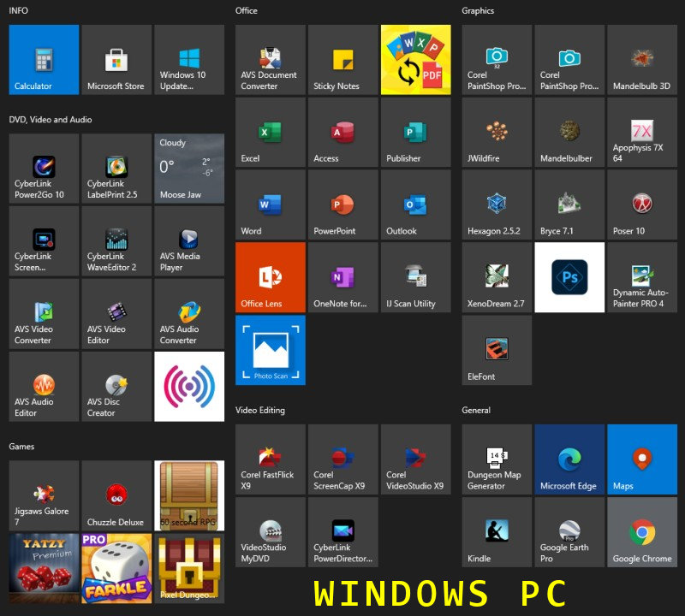Launch Excel

(x=271, y=133)
